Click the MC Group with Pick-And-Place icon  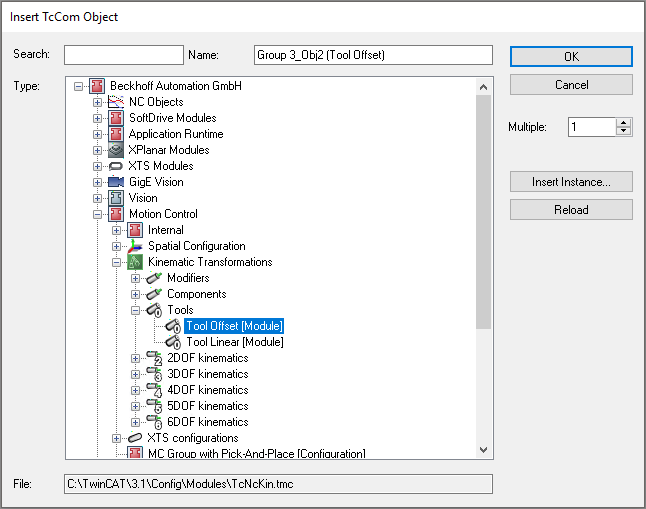135,453
